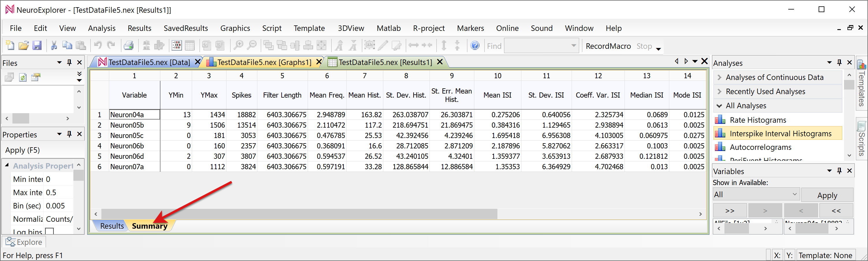Click RecordMacro in the toolbar
This screenshot has height=261, width=868.
(608, 46)
